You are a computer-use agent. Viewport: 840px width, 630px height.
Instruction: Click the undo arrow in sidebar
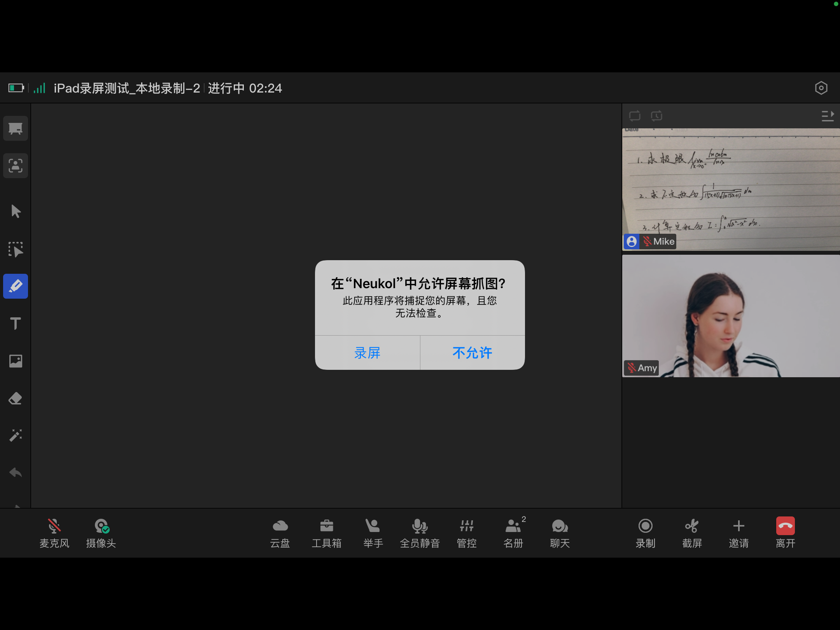click(16, 472)
